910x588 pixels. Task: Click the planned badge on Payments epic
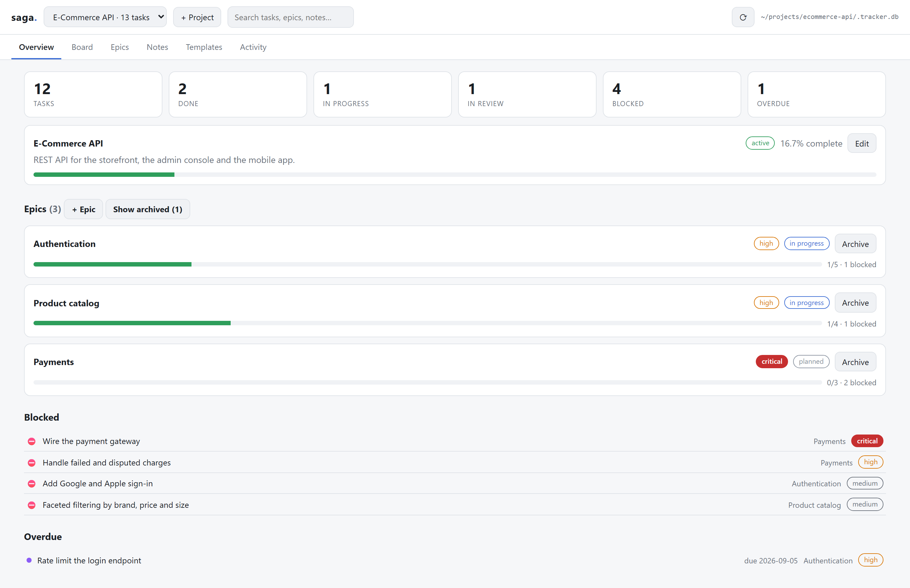[811, 362]
